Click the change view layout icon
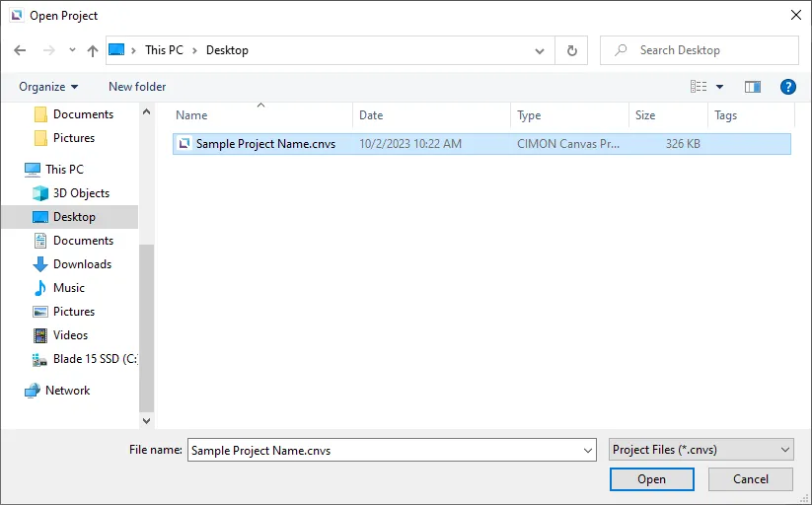 tap(700, 87)
